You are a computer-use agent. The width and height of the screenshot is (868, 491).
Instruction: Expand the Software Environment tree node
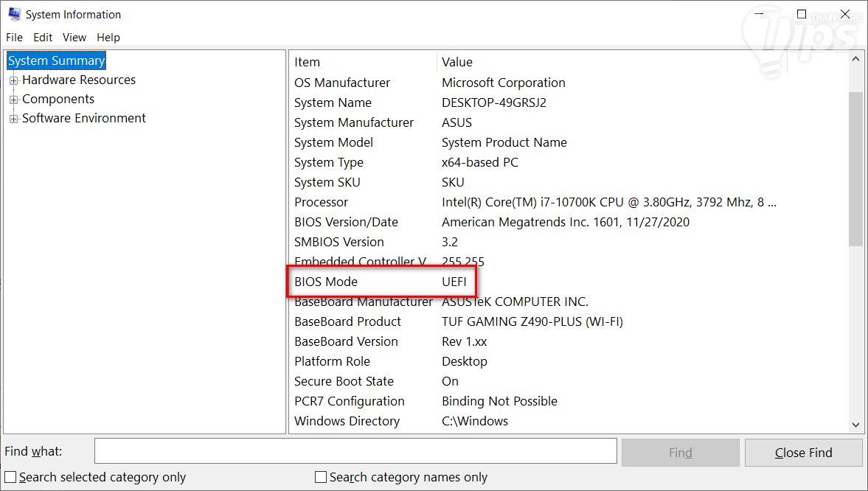point(13,119)
